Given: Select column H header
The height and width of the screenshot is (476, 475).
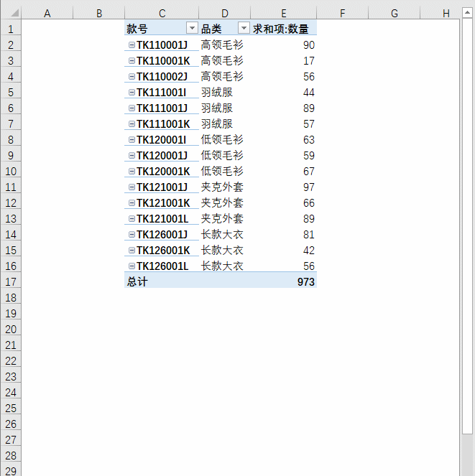Looking at the screenshot, I should coord(440,13).
